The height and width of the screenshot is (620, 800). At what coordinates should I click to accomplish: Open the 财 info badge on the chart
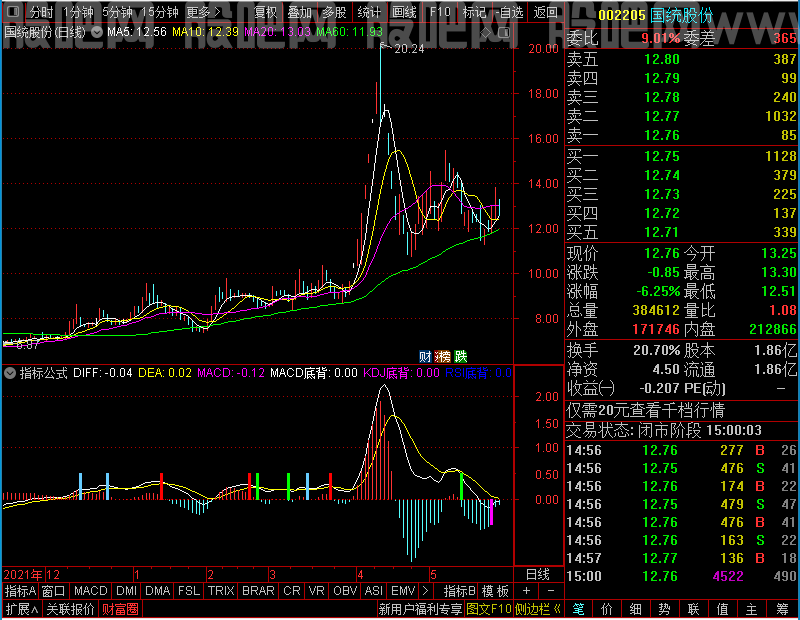[x=425, y=356]
